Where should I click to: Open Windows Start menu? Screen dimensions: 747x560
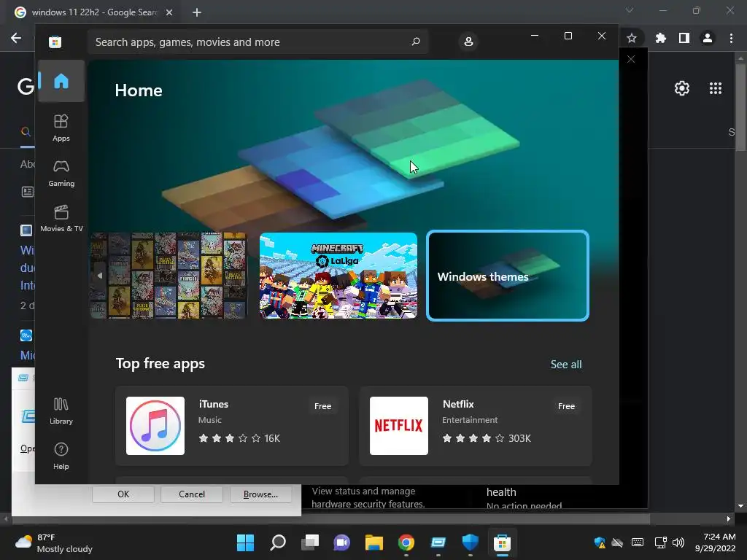pyautogui.click(x=245, y=542)
